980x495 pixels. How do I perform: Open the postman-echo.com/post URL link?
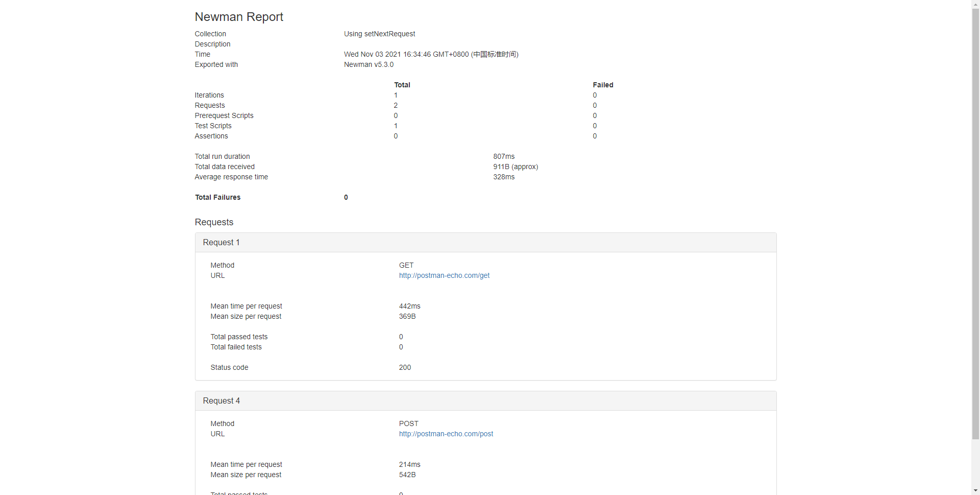pyautogui.click(x=446, y=434)
